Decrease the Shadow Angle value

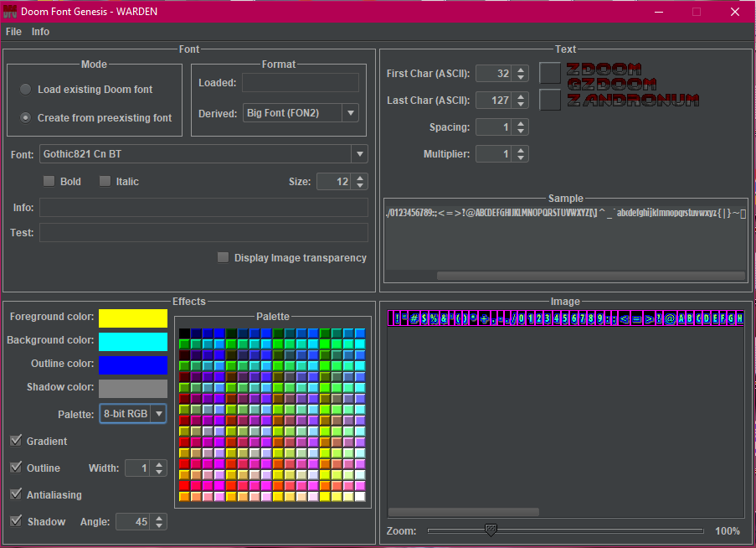[159, 525]
